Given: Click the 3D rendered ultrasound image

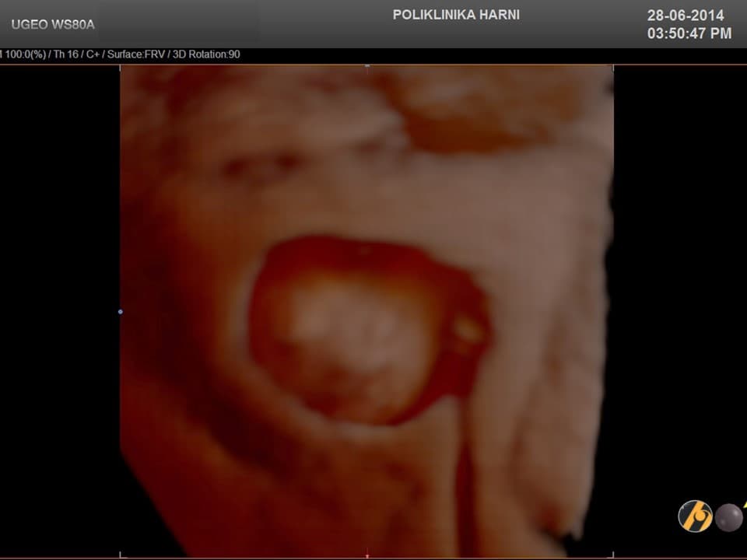Looking at the screenshot, I should pos(366,311).
